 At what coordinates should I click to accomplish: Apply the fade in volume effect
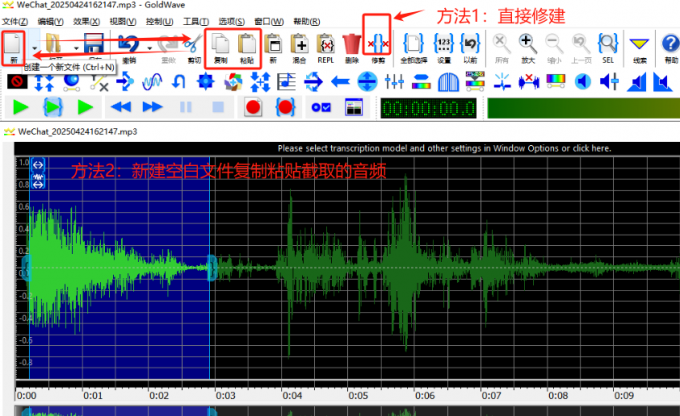point(636,82)
